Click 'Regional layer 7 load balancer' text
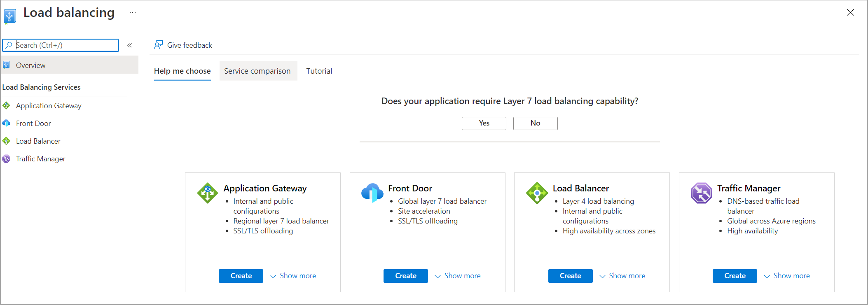Viewport: 868px width, 305px height. (x=281, y=221)
